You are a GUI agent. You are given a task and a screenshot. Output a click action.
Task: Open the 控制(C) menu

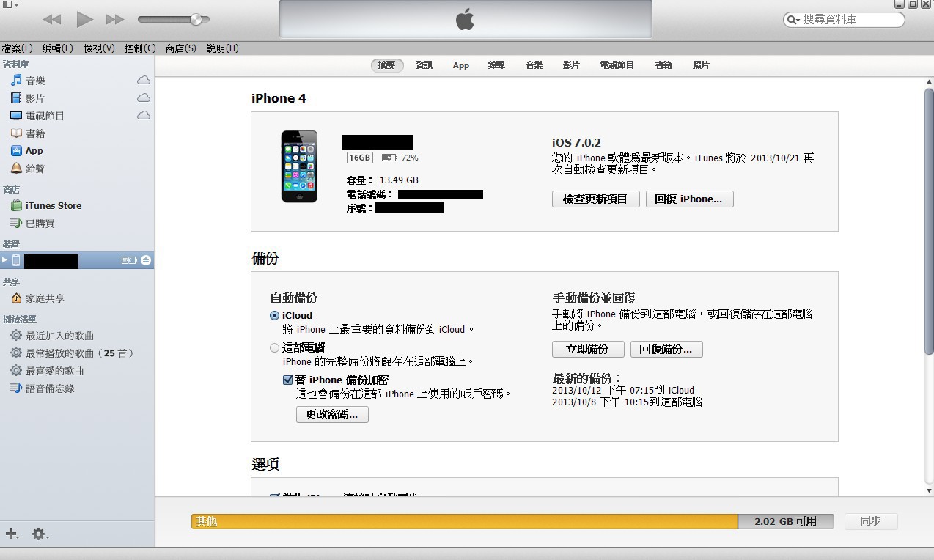point(140,48)
